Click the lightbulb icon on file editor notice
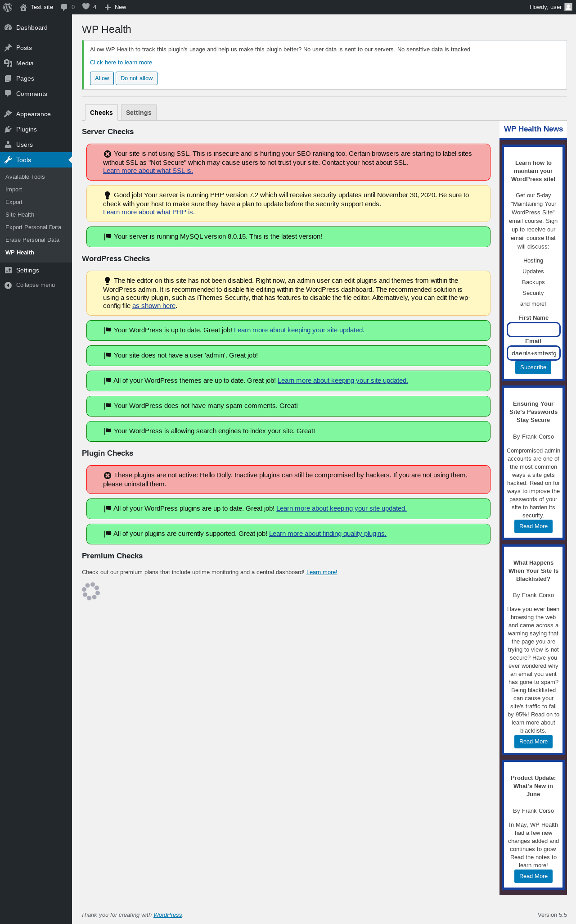This screenshot has width=576, height=924. (x=107, y=281)
